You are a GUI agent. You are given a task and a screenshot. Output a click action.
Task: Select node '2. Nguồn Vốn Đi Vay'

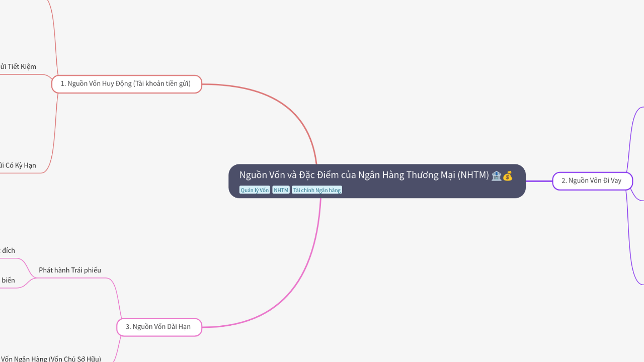point(592,180)
